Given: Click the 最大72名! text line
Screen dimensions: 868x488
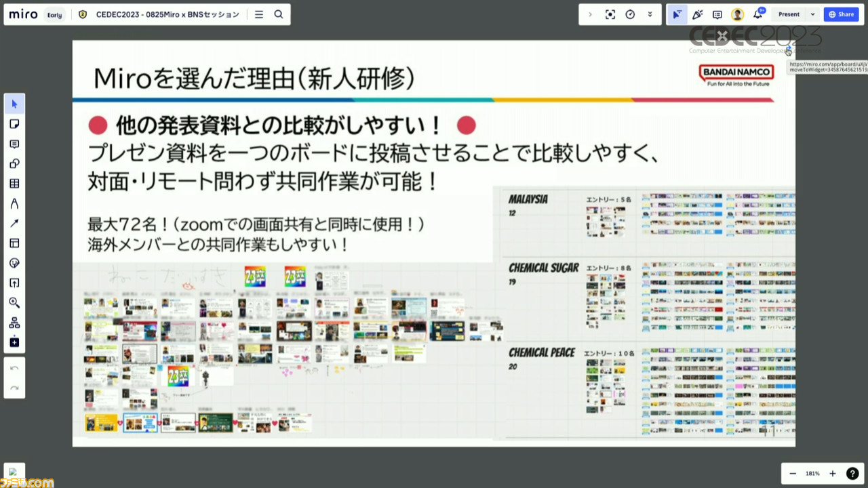Looking at the screenshot, I should coord(257,224).
